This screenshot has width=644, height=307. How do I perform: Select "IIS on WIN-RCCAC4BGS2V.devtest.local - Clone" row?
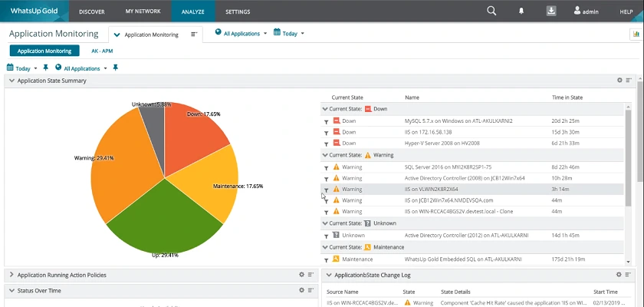[x=472, y=212]
